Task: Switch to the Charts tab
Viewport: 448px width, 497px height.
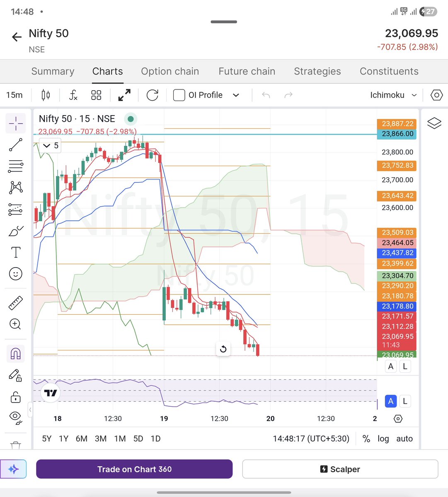Action: (108, 71)
